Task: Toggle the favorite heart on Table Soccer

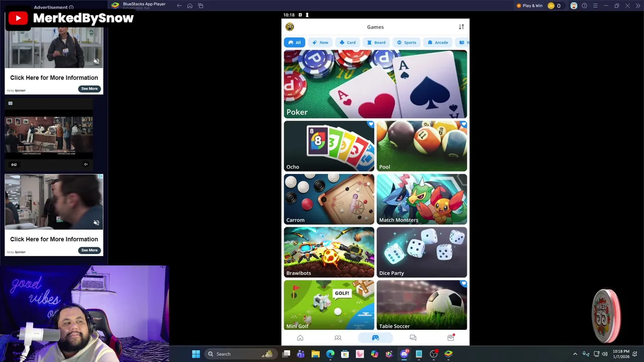Action: click(x=463, y=284)
